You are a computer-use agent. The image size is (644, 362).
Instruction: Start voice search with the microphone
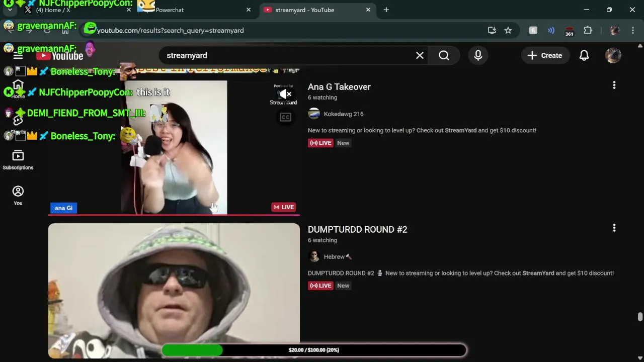[x=478, y=55]
